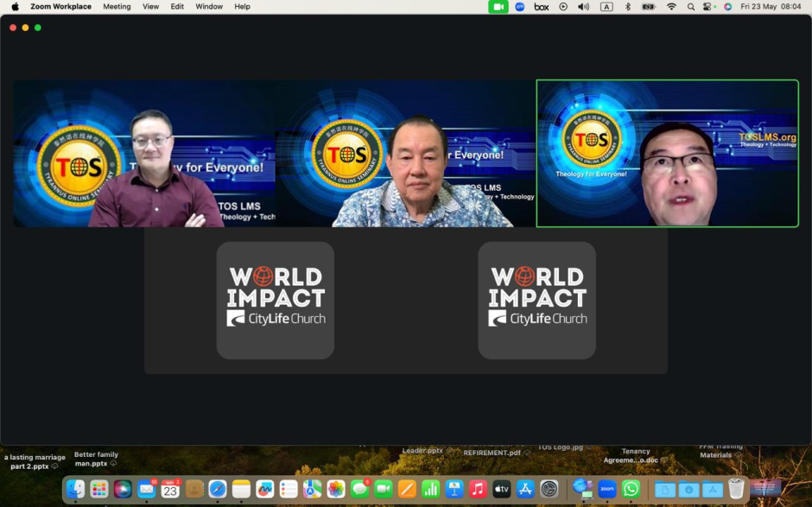Viewport: 812px width, 507px height.
Task: Select the green-bordered active speaker video
Action: point(668,153)
